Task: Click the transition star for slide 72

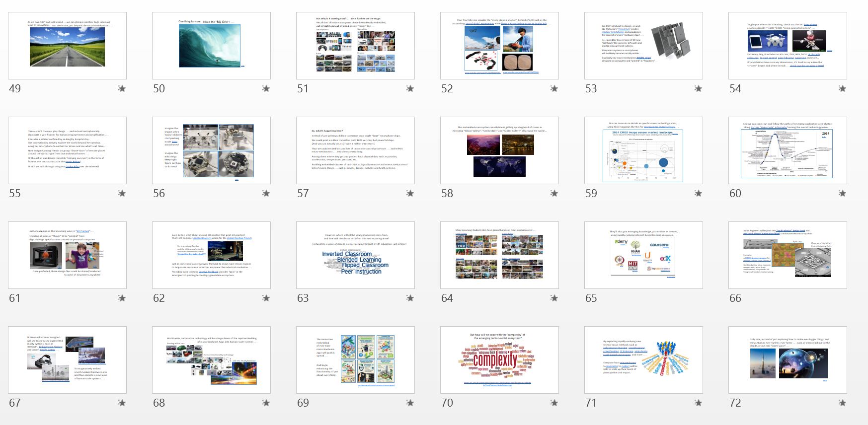Action: pyautogui.click(x=842, y=403)
